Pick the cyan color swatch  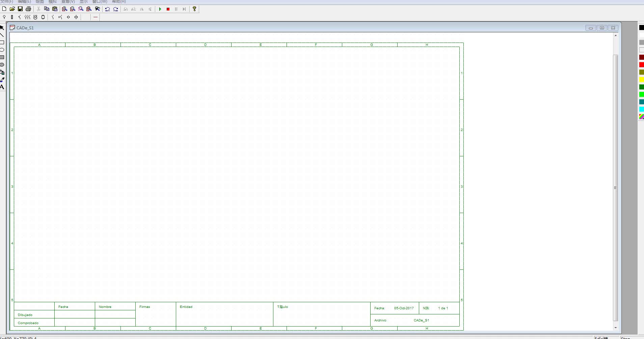coord(642,109)
